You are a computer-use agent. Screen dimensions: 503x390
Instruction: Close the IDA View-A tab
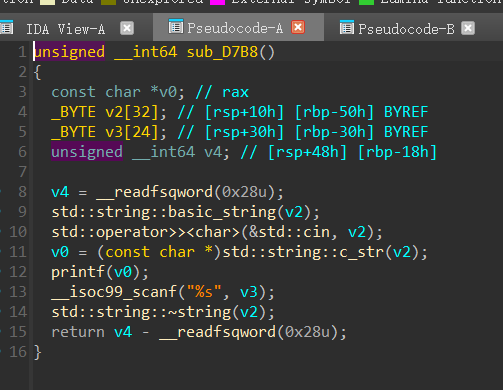pyautogui.click(x=127, y=28)
